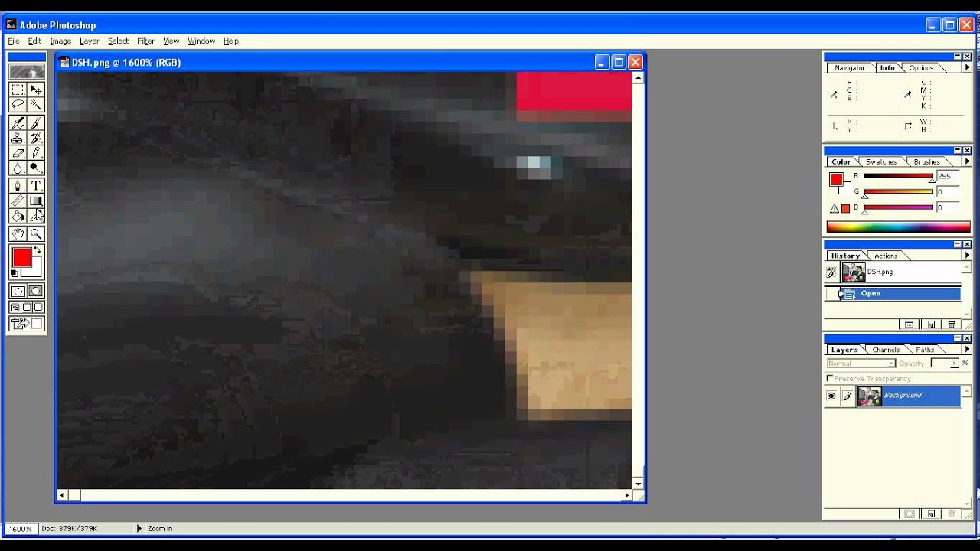Select the Paintbrush tool

(x=36, y=122)
